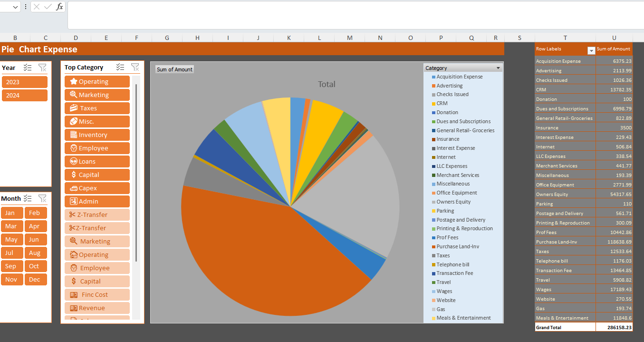This screenshot has height=342, width=644.
Task: Select 2023 in the Year slicer
Action: pos(24,81)
